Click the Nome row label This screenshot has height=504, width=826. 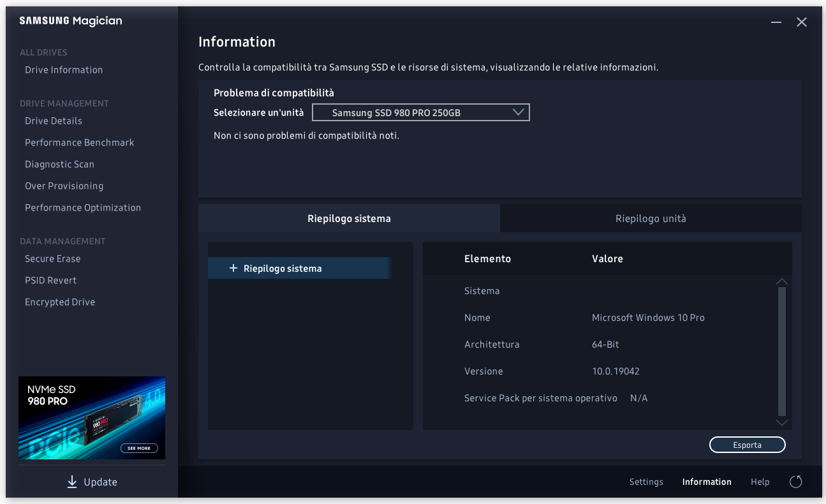[x=477, y=318]
